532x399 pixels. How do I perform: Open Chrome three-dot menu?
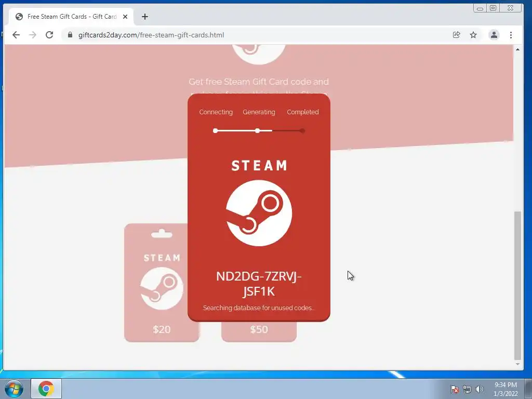pyautogui.click(x=511, y=35)
